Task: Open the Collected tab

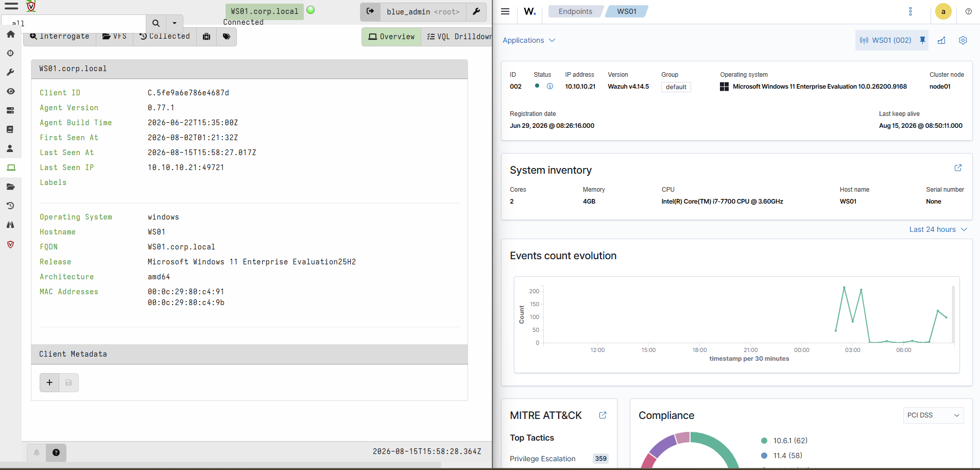Action: (x=165, y=37)
